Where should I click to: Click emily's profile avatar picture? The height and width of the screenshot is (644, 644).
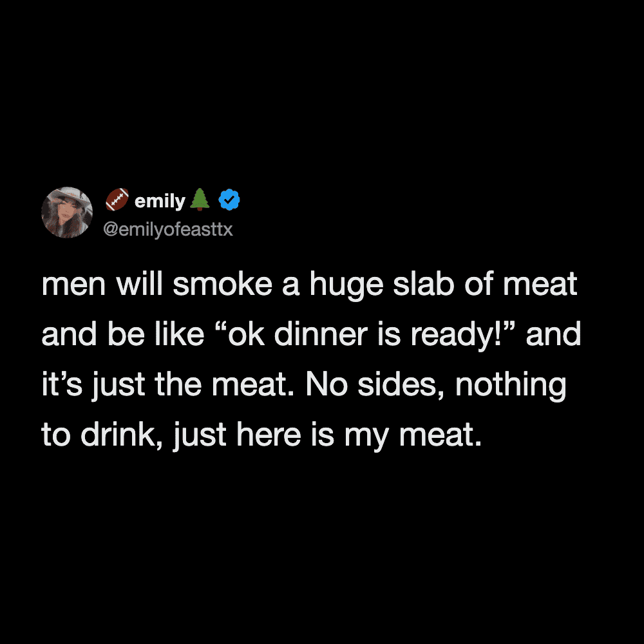pyautogui.click(x=67, y=213)
